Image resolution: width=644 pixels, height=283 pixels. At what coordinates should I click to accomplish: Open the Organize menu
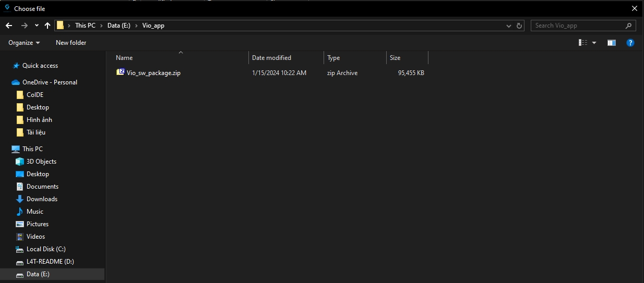(24, 43)
